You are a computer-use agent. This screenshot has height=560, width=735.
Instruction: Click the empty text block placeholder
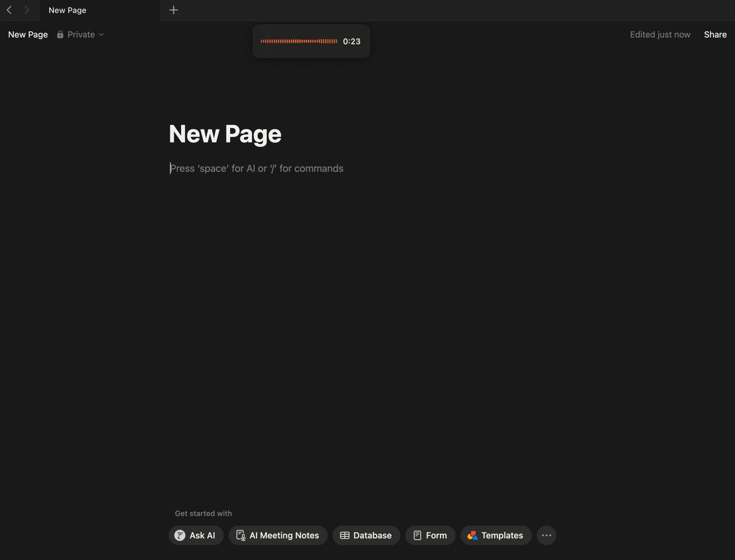[x=257, y=168]
